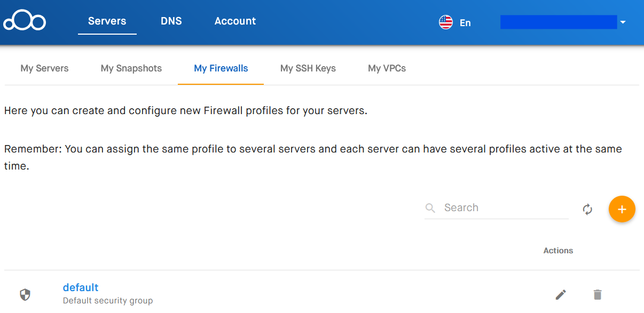Delete the default firewall with trash icon

(x=598, y=294)
